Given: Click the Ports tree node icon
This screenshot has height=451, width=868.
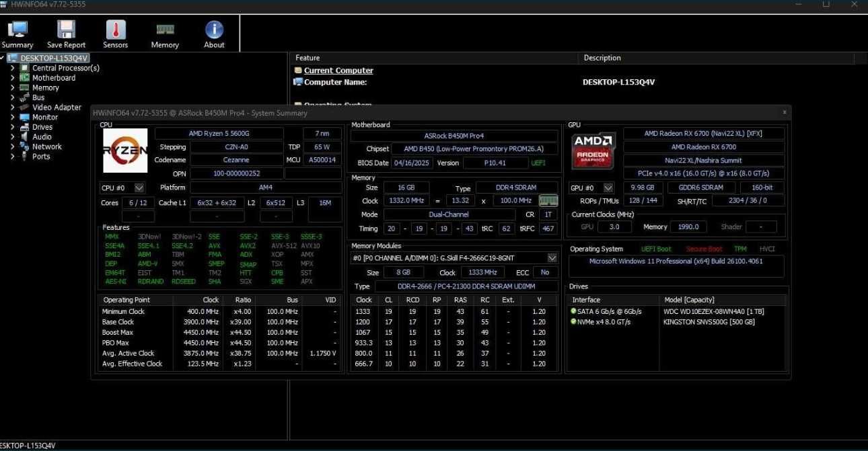Looking at the screenshot, I should [x=25, y=157].
